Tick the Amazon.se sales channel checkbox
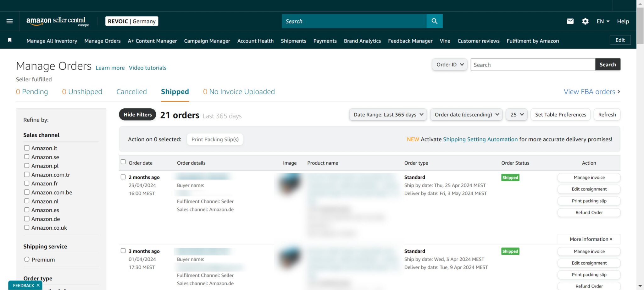Viewport: 644px width, 290px height. click(x=27, y=156)
